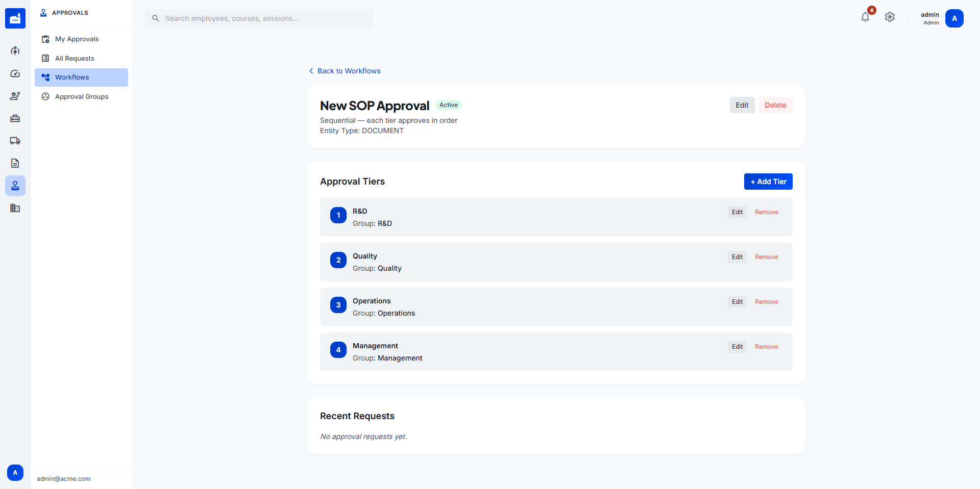
Task: Click admin@acme.com email text
Action: click(64, 479)
